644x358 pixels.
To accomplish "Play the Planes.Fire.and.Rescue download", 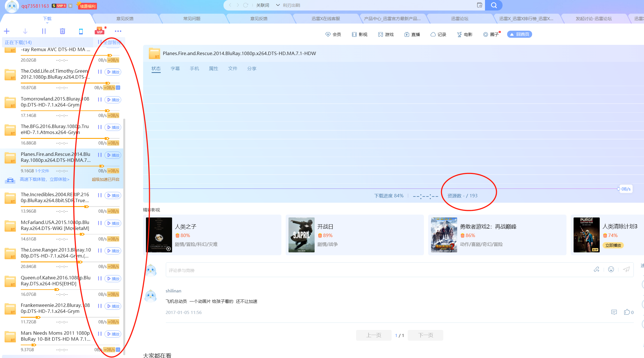I will (x=113, y=155).
